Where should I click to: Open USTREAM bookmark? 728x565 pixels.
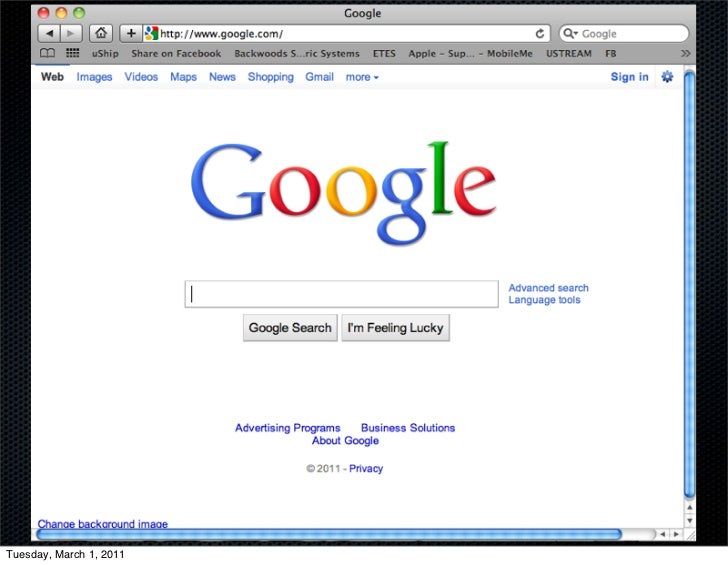pyautogui.click(x=568, y=53)
